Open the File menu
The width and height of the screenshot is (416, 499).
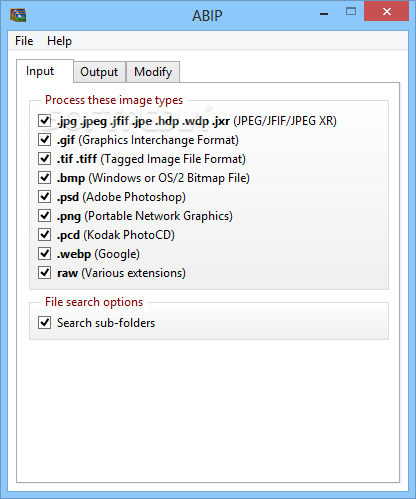click(24, 41)
